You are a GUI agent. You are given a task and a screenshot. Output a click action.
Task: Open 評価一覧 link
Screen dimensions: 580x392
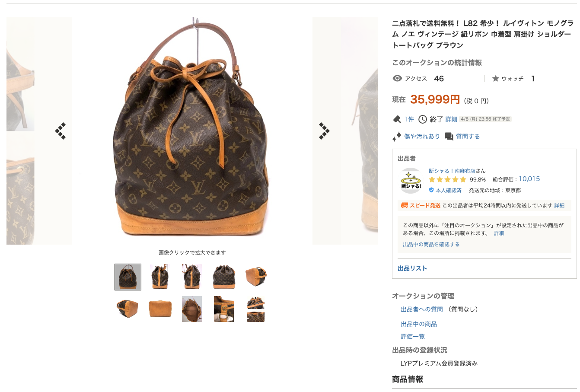coord(413,337)
